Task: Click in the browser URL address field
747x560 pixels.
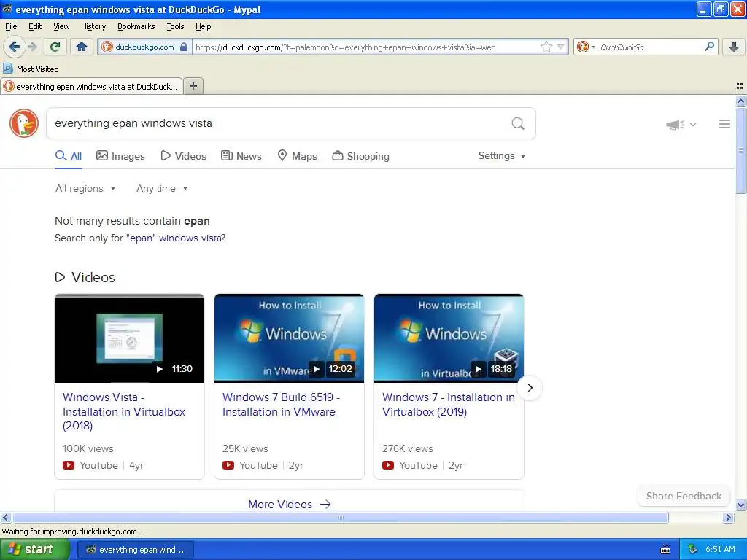Action: tap(366, 47)
